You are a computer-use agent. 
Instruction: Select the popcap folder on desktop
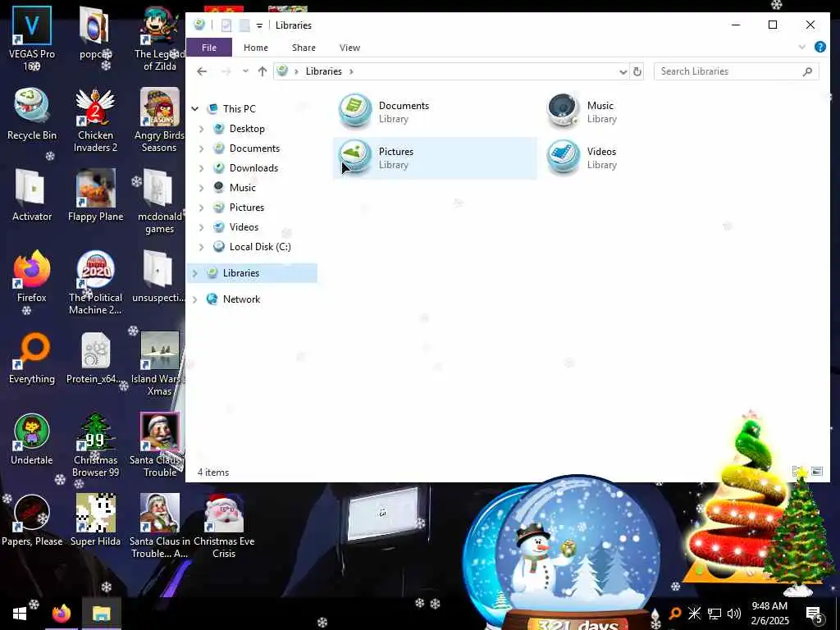point(95,32)
